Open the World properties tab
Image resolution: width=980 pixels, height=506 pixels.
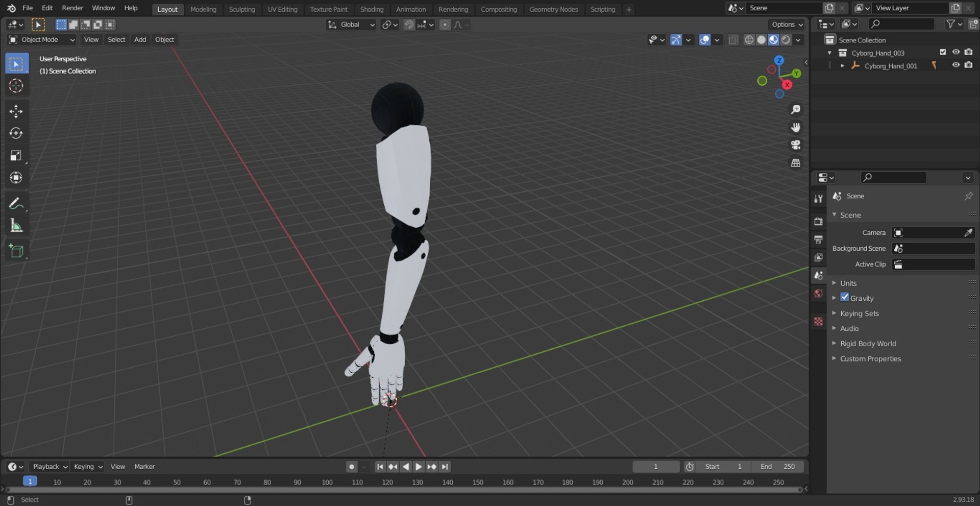click(x=819, y=294)
